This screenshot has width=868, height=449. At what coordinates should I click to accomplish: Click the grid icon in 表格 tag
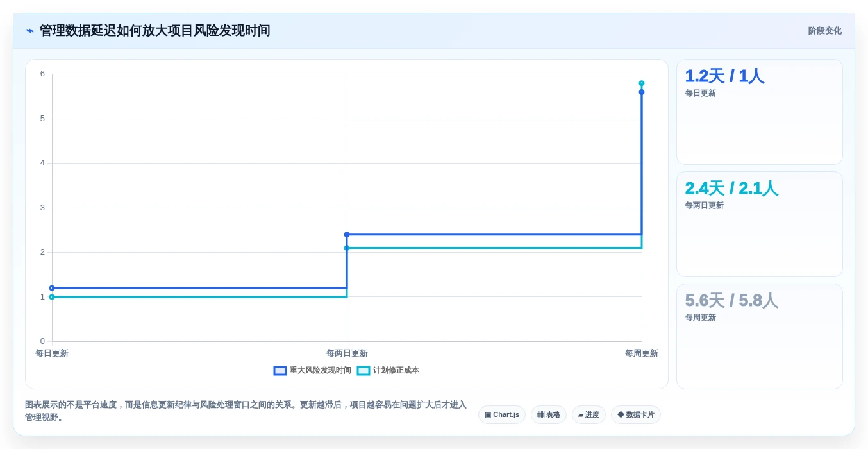(x=540, y=415)
